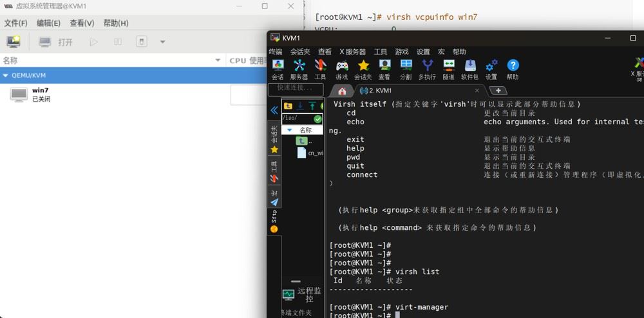The image size is (644, 318).
Task: Click the 名称 column sort arrow in SFTP panel
Action: point(289,130)
